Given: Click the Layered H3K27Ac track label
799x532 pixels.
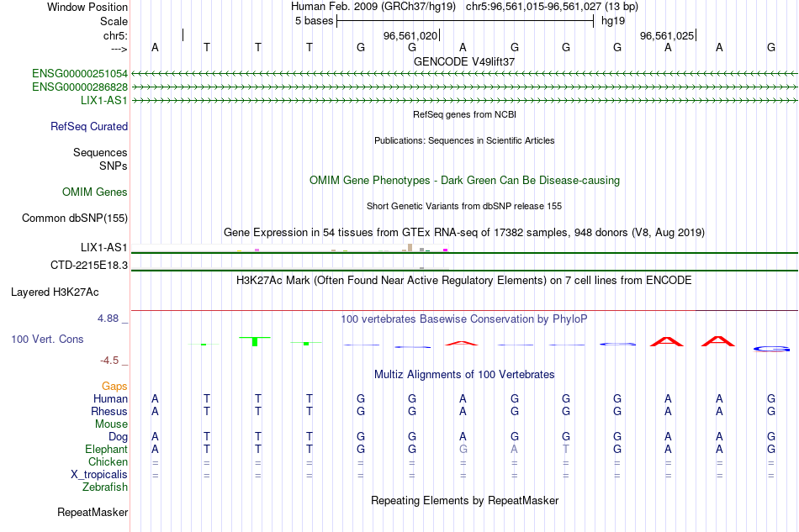Looking at the screenshot, I should coord(55,292).
